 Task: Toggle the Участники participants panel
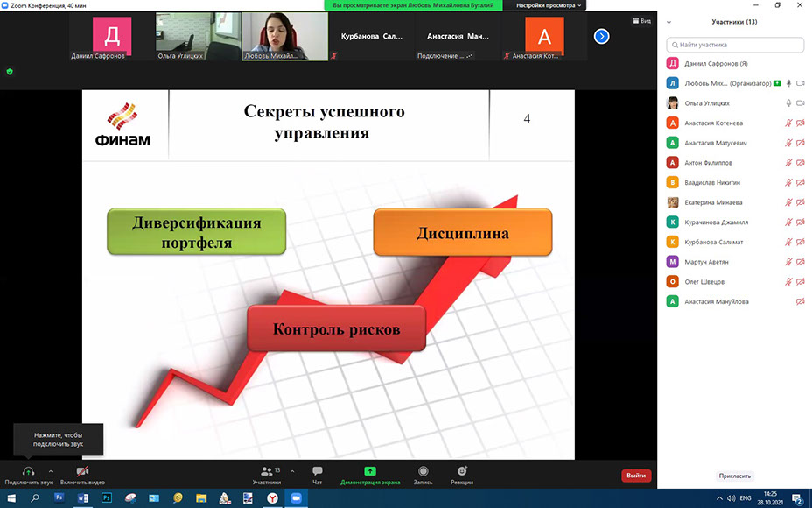coord(267,472)
